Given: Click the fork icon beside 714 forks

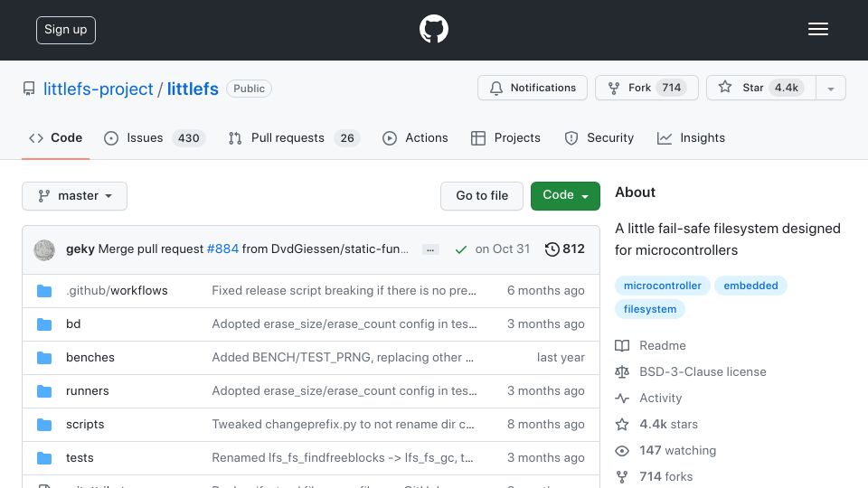Looking at the screenshot, I should tap(622, 477).
